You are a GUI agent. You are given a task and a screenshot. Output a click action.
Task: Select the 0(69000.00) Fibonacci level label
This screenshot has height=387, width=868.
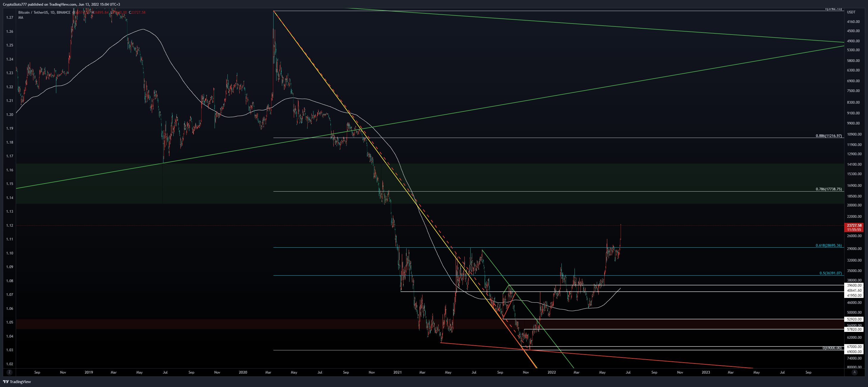(832, 348)
